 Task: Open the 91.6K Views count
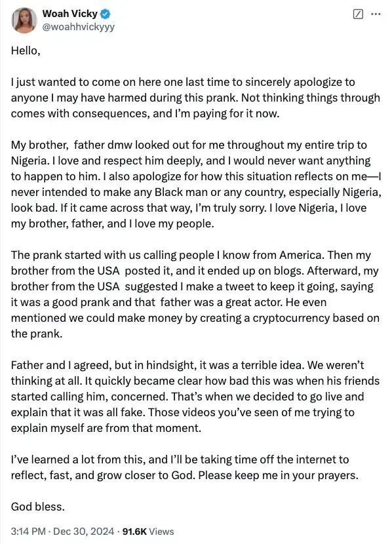pyautogui.click(x=148, y=531)
